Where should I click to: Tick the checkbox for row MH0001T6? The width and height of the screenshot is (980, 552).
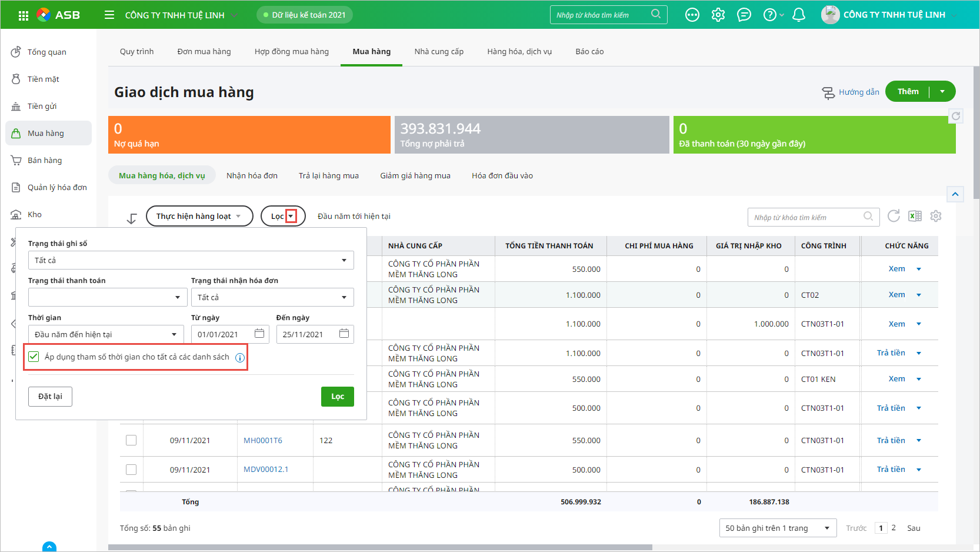pyautogui.click(x=131, y=440)
